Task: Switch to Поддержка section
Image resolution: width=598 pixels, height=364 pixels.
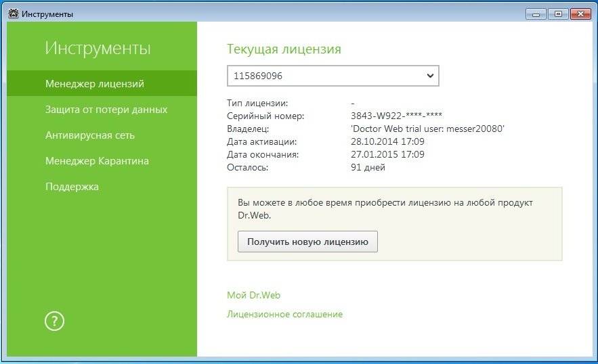Action: point(72,187)
